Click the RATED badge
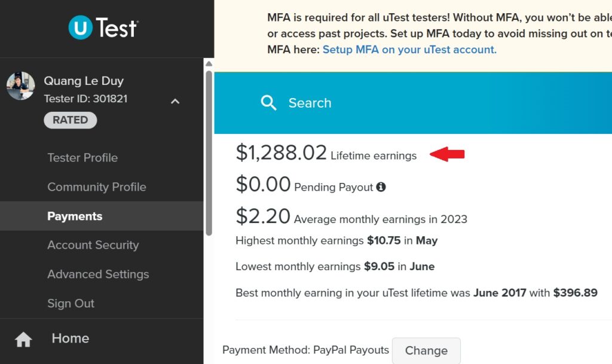This screenshot has width=612, height=364. tap(70, 120)
